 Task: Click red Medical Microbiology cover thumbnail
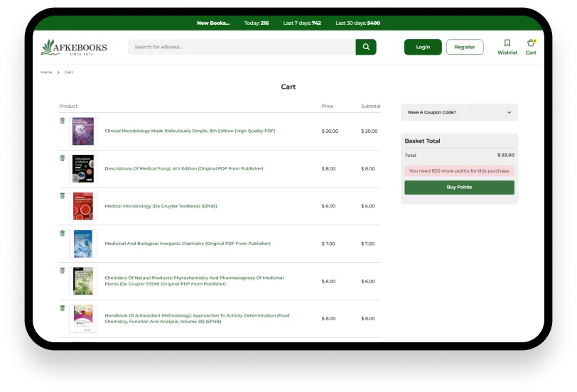[83, 206]
